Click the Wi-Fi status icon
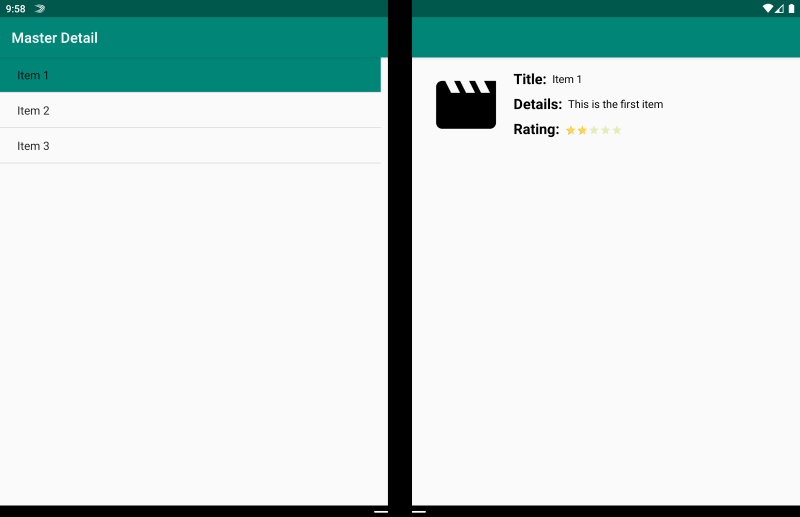Viewport: 800px width, 517px height. click(x=767, y=8)
